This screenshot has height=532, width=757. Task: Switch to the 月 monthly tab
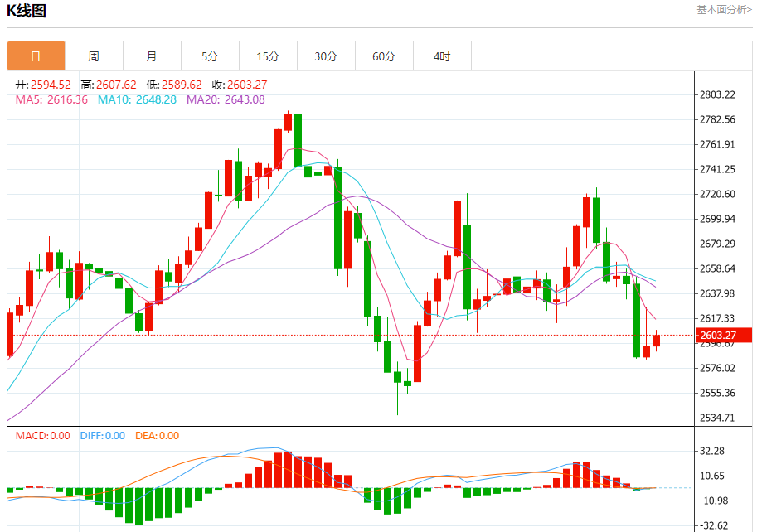(x=152, y=56)
